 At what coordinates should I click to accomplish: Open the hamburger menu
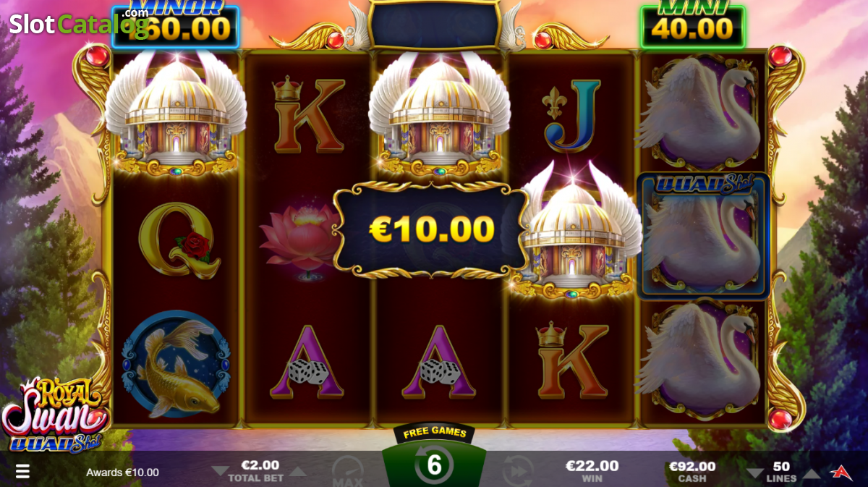22,472
